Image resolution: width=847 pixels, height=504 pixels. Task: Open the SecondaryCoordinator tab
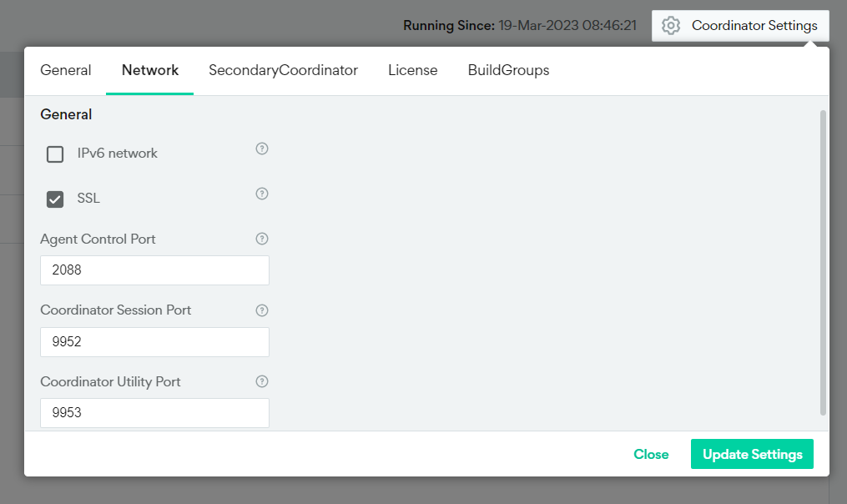[283, 70]
